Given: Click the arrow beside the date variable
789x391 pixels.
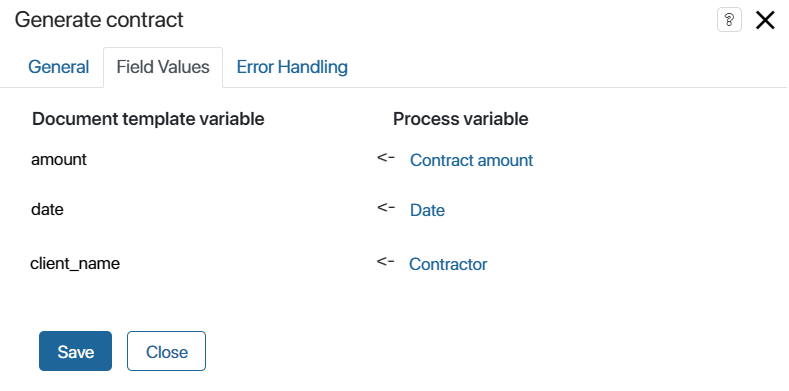Looking at the screenshot, I should point(386,207).
